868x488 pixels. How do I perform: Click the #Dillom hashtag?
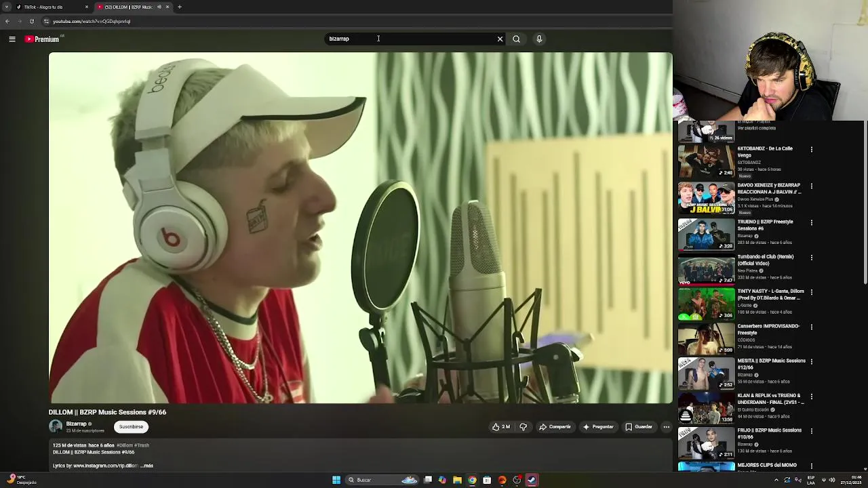point(124,445)
